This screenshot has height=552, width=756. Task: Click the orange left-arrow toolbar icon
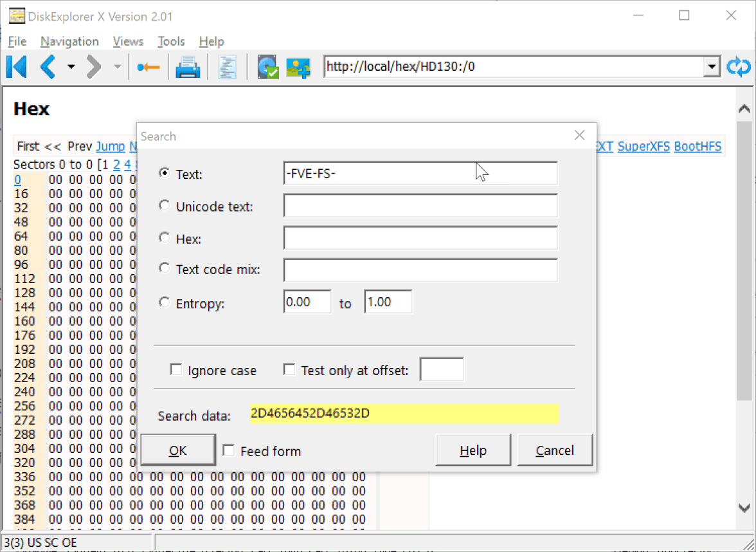point(148,67)
